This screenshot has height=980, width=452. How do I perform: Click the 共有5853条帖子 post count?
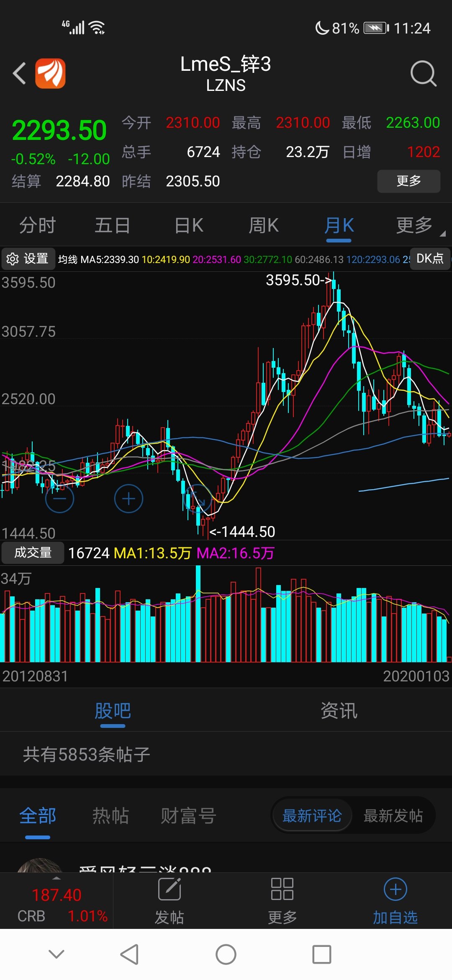coord(87,754)
